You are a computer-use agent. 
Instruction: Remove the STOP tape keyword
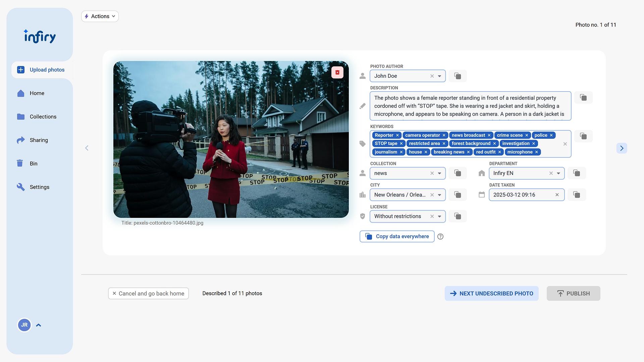pyautogui.click(x=401, y=143)
